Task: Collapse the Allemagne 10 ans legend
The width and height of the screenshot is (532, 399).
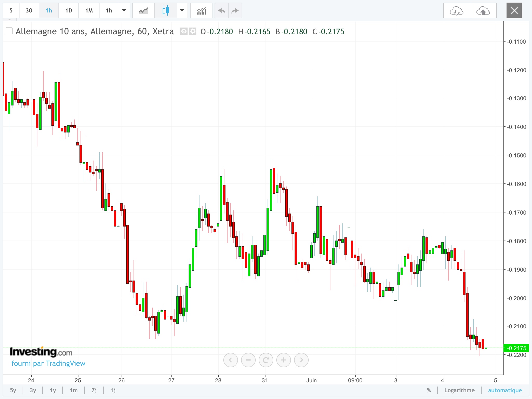Action: click(9, 31)
